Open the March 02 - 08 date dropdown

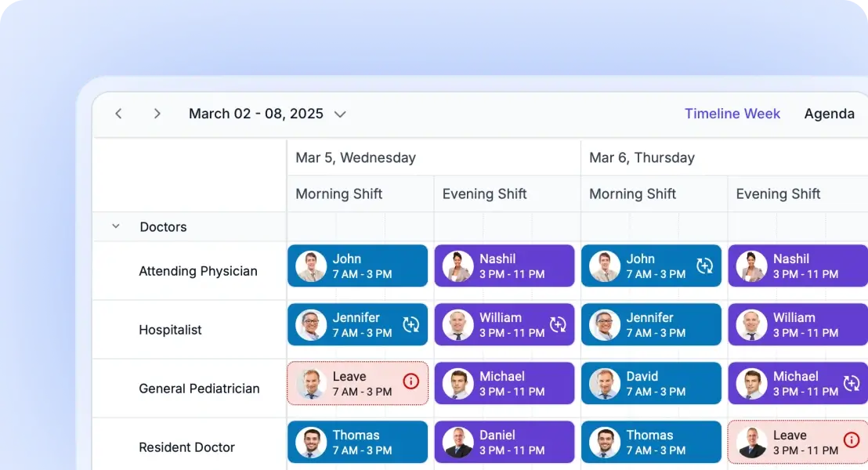pyautogui.click(x=339, y=114)
